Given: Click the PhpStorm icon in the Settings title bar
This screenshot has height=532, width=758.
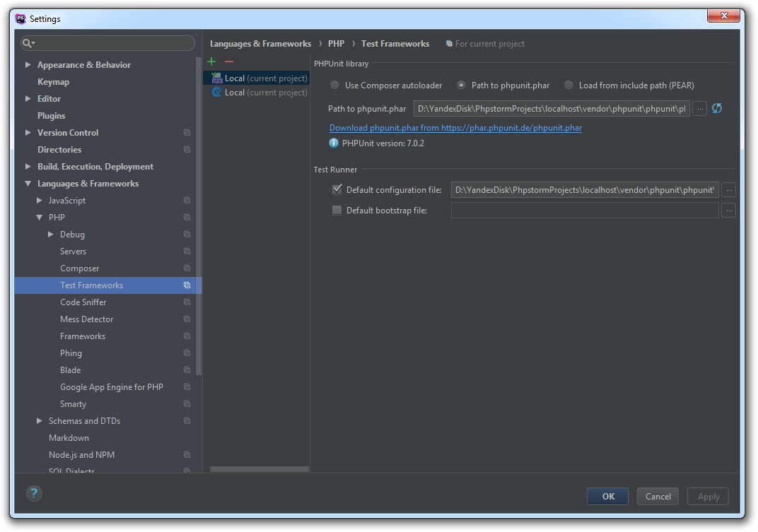Looking at the screenshot, I should pos(21,19).
